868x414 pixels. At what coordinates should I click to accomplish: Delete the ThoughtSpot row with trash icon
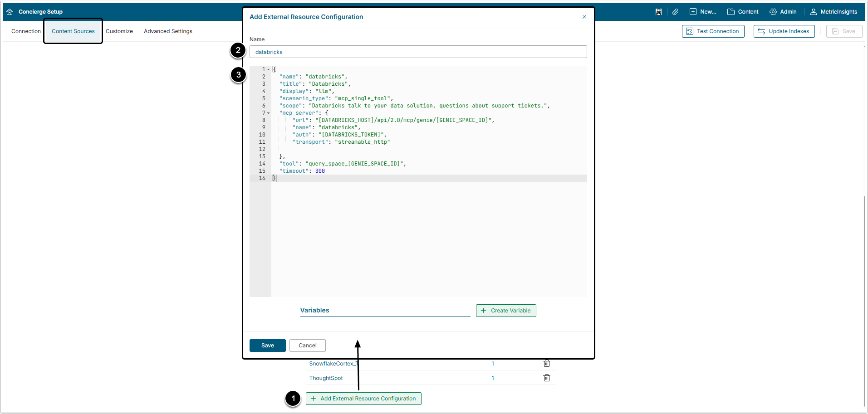click(x=547, y=378)
